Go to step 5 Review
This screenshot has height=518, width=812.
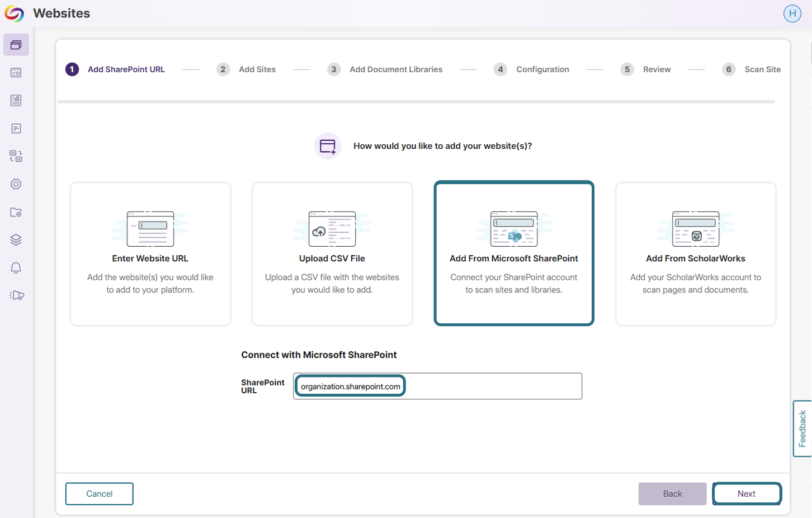(645, 69)
